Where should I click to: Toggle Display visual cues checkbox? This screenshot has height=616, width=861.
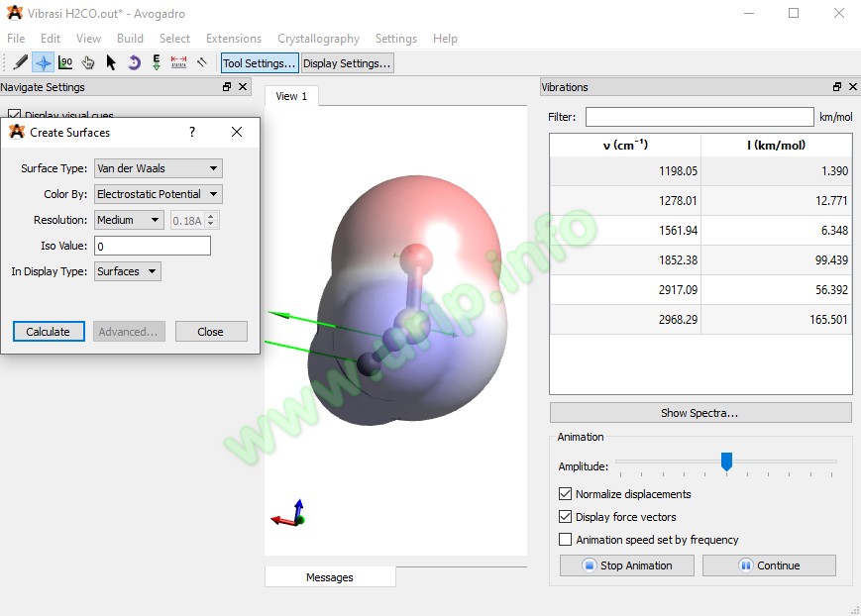pyautogui.click(x=15, y=114)
